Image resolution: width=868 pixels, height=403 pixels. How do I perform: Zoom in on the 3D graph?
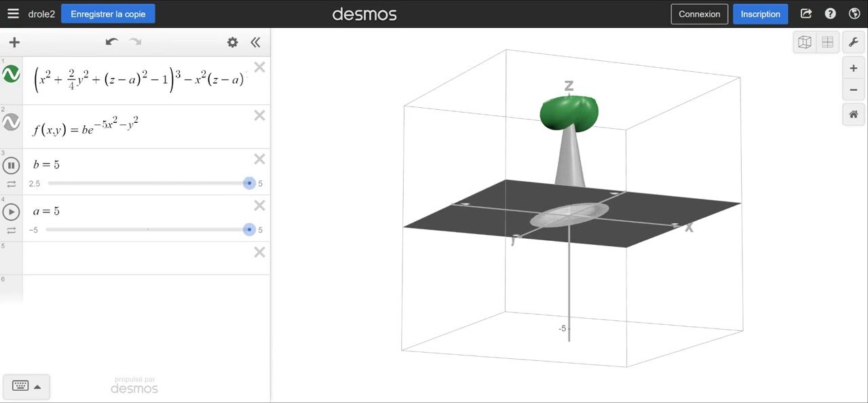click(854, 68)
